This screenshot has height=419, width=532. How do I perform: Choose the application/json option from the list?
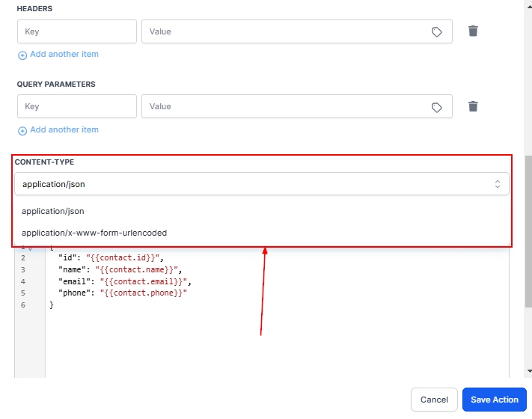[x=53, y=211]
